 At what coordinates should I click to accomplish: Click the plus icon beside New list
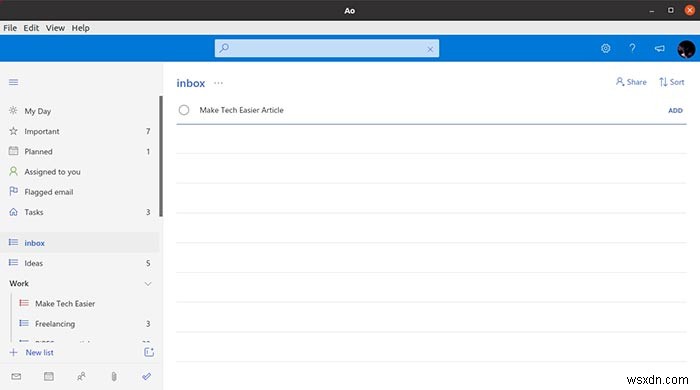pos(13,353)
